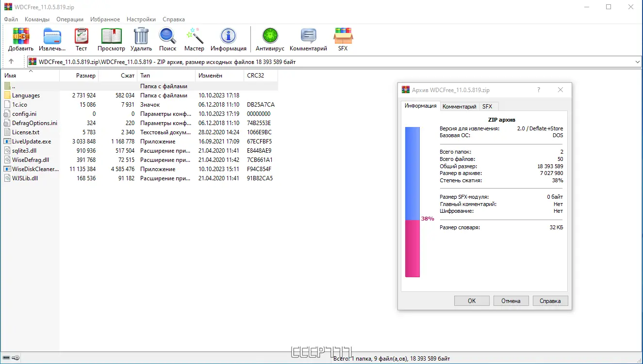Open the Команды menu
This screenshot has width=643, height=364.
(37, 19)
